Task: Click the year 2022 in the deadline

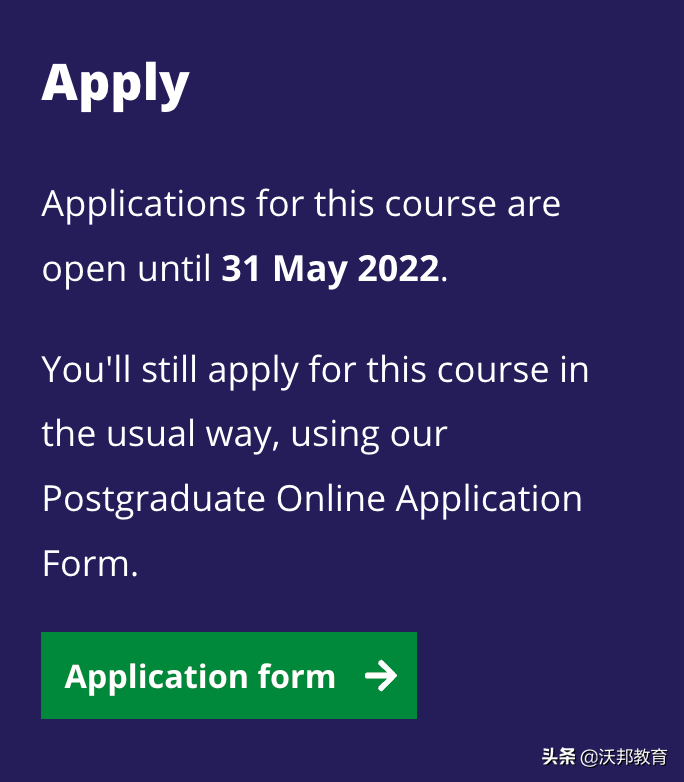Action: (398, 269)
